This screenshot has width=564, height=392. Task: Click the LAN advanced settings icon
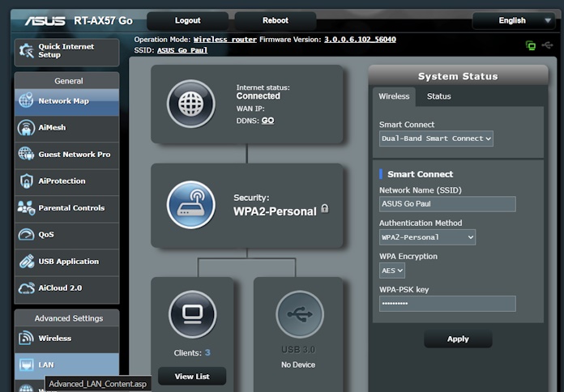[26, 364]
